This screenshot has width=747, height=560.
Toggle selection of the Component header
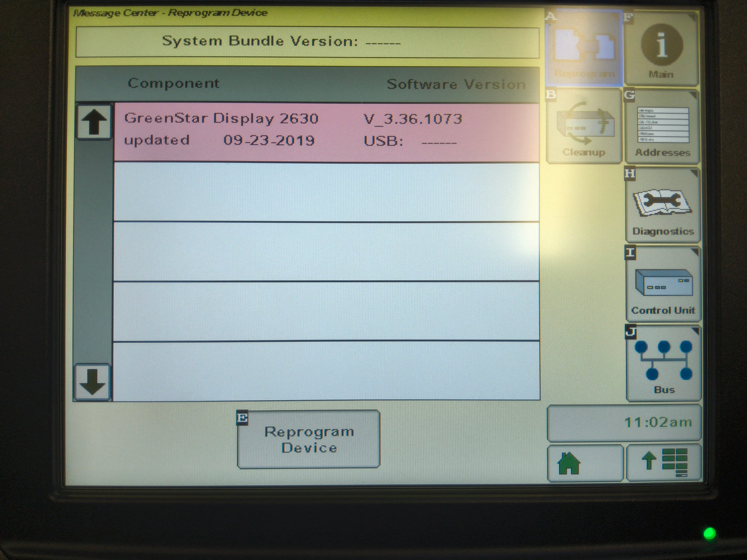coord(173,84)
